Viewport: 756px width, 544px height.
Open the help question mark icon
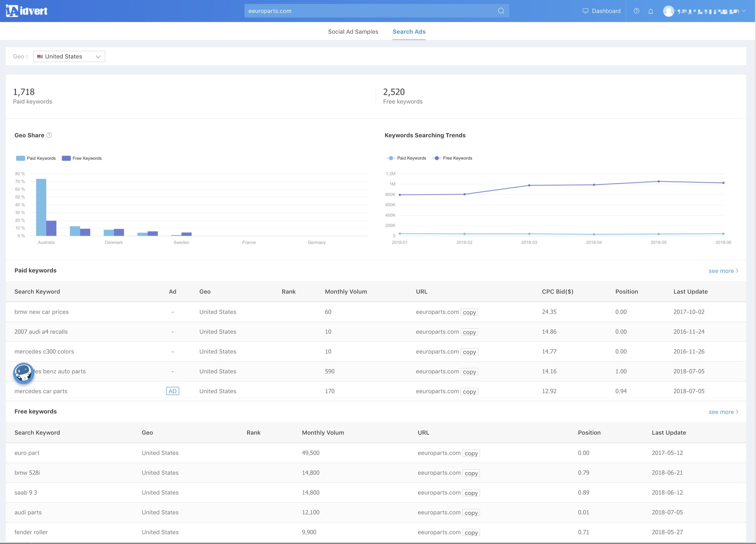point(636,11)
